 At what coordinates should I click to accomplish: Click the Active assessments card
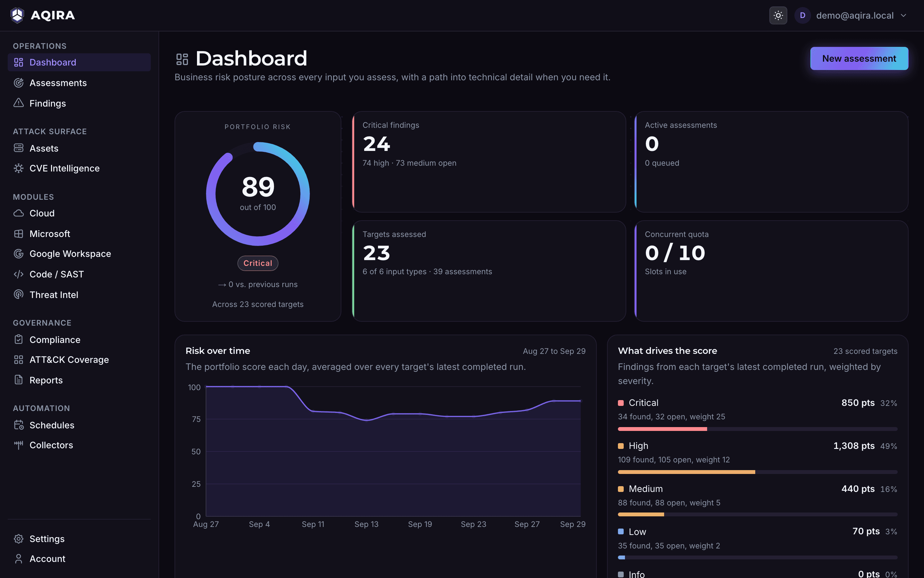click(771, 162)
